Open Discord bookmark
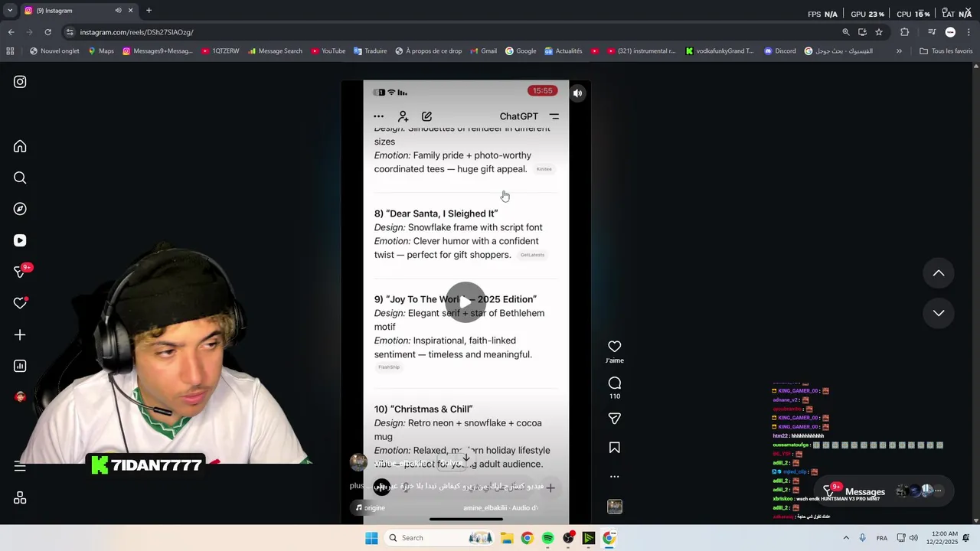The height and width of the screenshot is (551, 980). (x=780, y=51)
